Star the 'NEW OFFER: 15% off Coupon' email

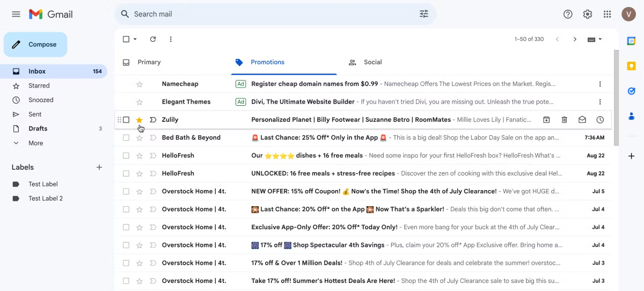pyautogui.click(x=140, y=191)
